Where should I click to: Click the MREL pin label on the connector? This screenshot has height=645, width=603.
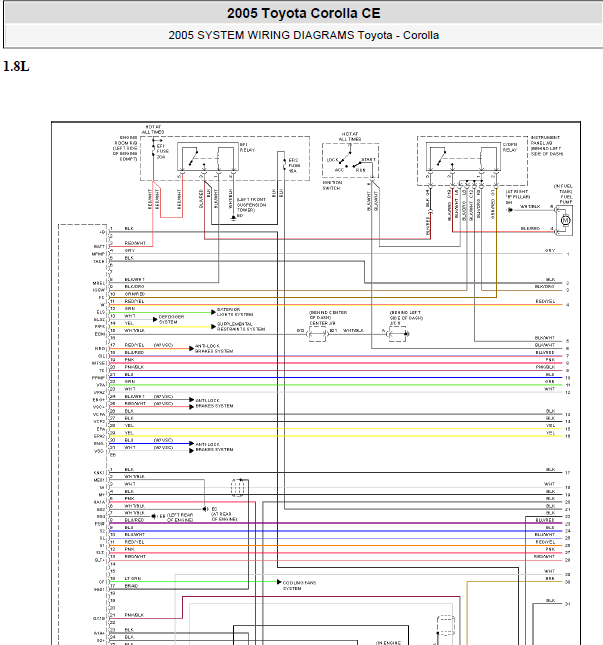point(99,283)
